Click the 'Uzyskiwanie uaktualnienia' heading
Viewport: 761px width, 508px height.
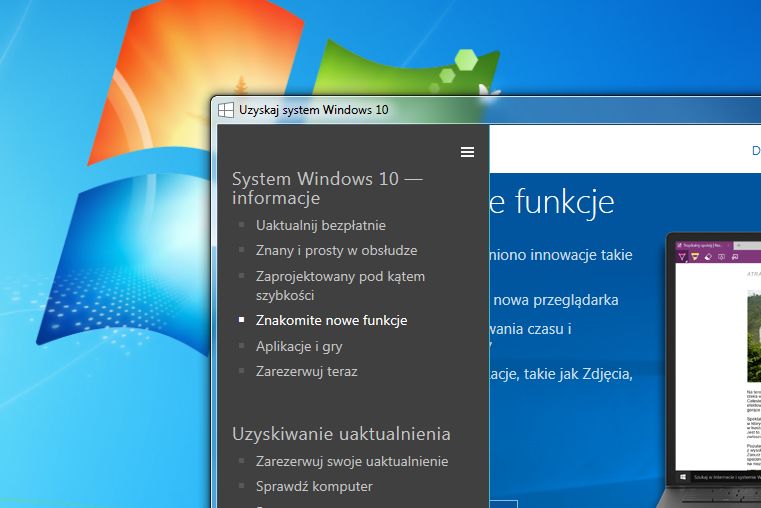(341, 434)
